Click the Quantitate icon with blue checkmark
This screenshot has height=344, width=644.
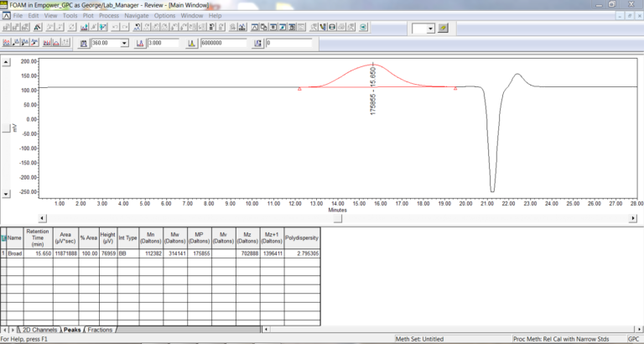pos(103,27)
